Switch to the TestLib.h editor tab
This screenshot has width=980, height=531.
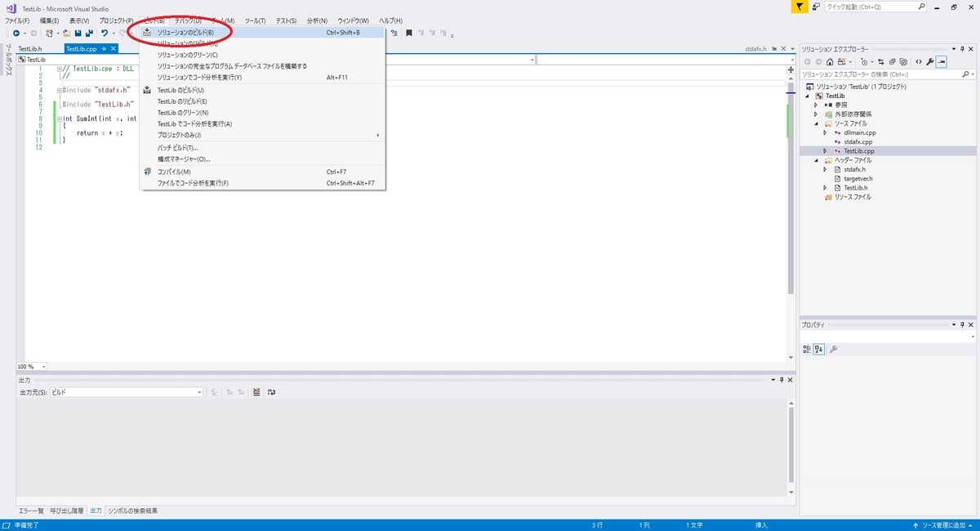coord(30,49)
